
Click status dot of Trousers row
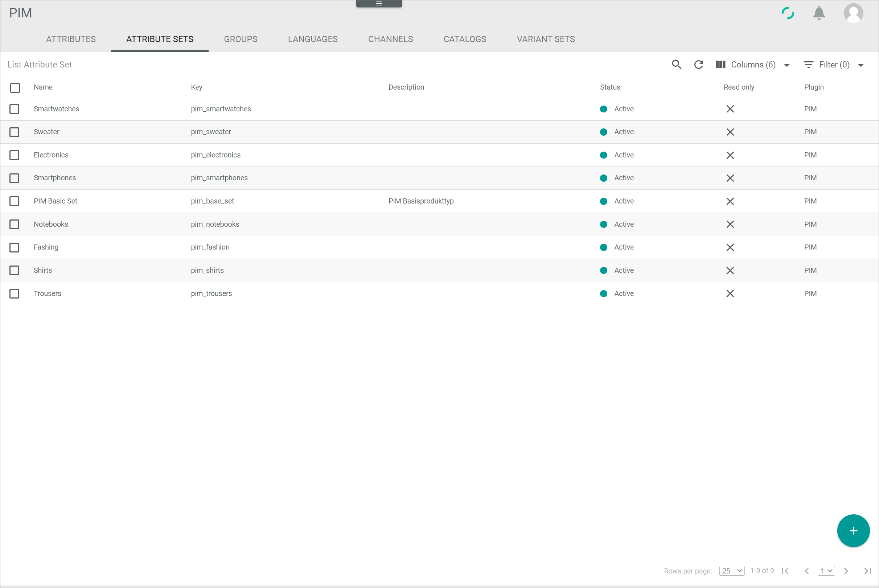click(x=603, y=293)
